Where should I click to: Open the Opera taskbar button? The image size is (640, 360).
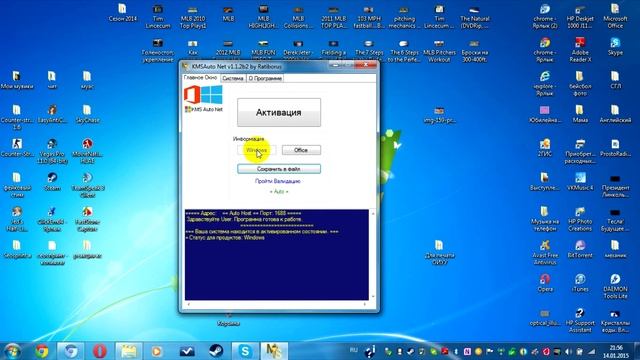[100, 351]
